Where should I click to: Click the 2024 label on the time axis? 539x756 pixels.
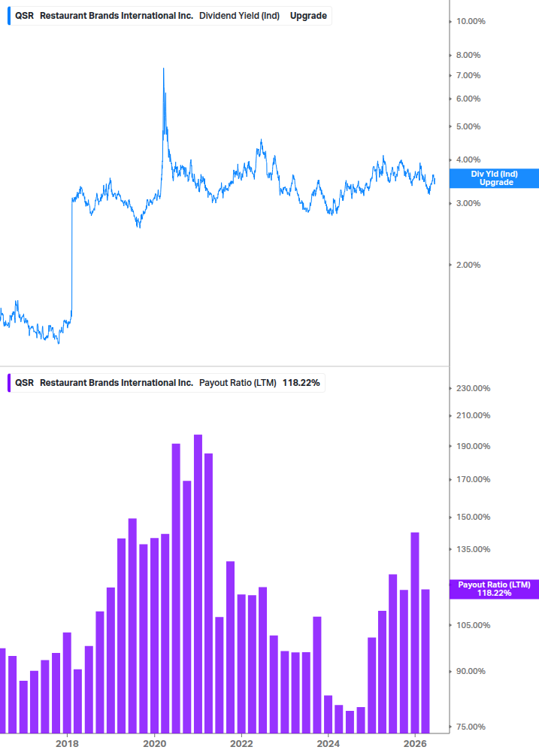[328, 744]
